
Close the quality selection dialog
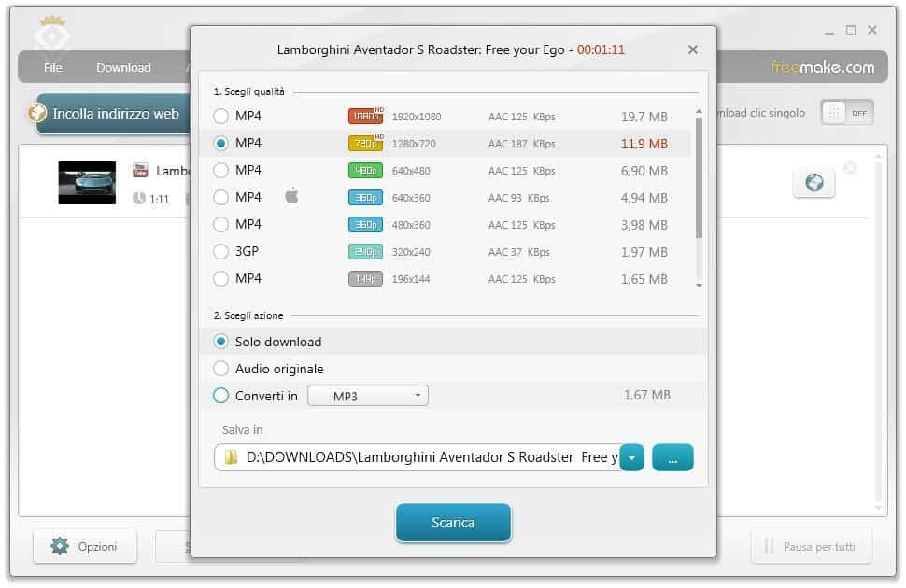(x=693, y=49)
